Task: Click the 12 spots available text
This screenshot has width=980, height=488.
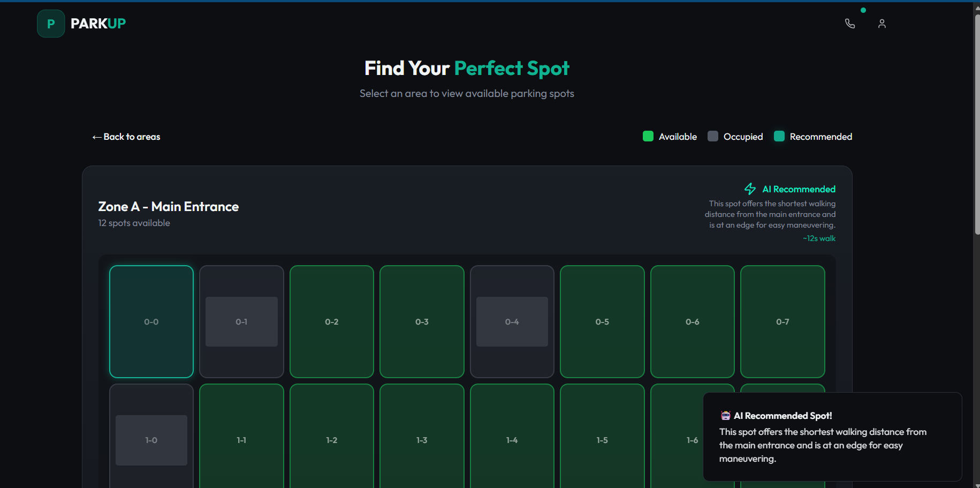Action: pyautogui.click(x=134, y=223)
